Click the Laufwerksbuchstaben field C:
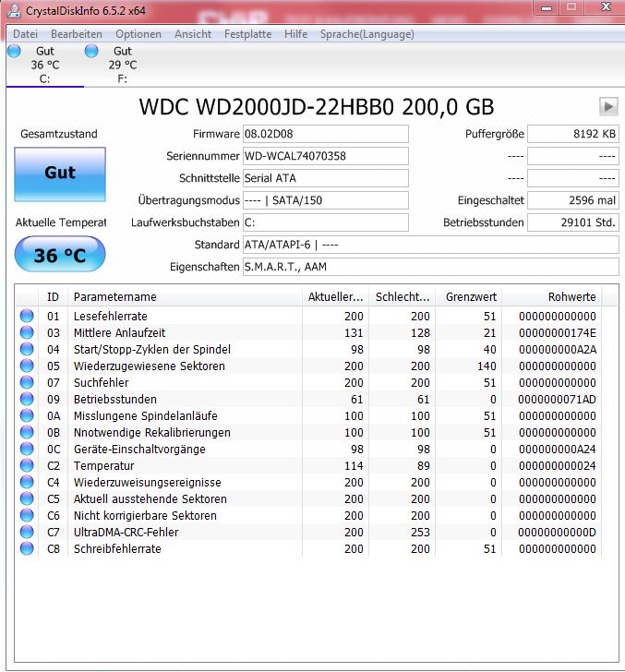Image resolution: width=625 pixels, height=672 pixels. click(x=325, y=222)
